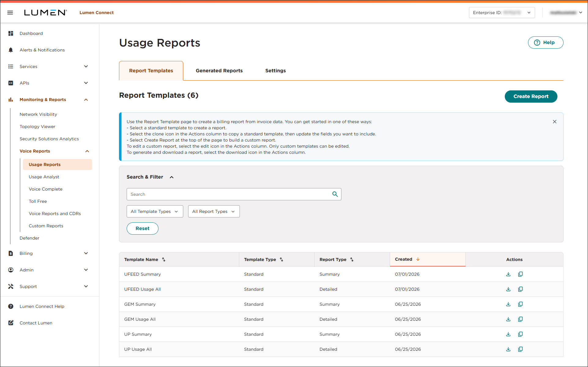This screenshot has height=367, width=588.
Task: Click the Reset filters button
Action: pyautogui.click(x=143, y=229)
